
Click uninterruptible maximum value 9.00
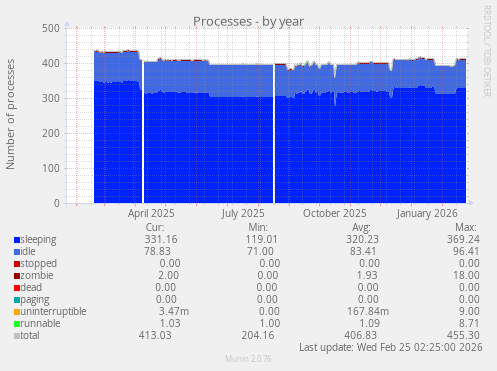469,311
